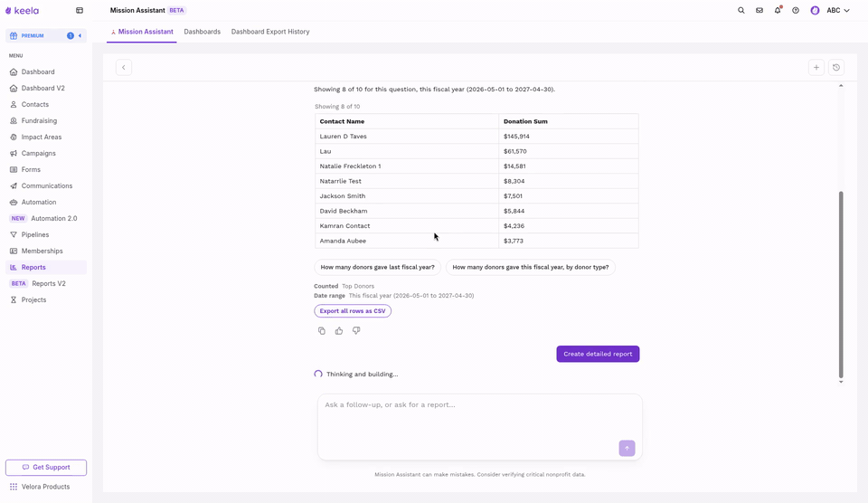Viewport: 868px width, 503px height.
Task: Click Amanda Aubee cell
Action: coord(407,241)
